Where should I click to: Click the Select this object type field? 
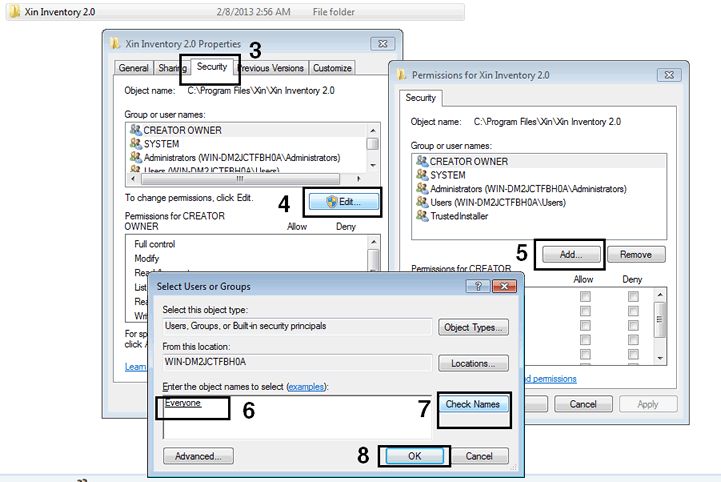point(297,326)
